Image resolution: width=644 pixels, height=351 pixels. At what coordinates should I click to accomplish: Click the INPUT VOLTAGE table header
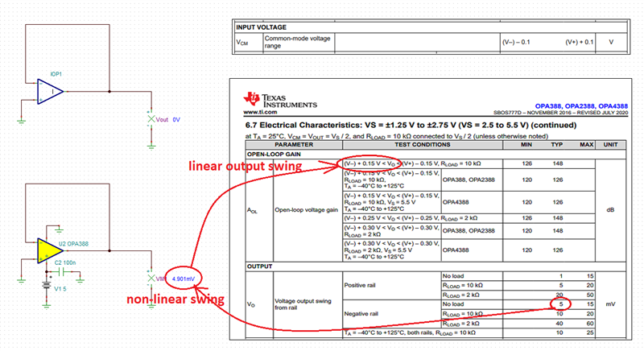click(261, 27)
